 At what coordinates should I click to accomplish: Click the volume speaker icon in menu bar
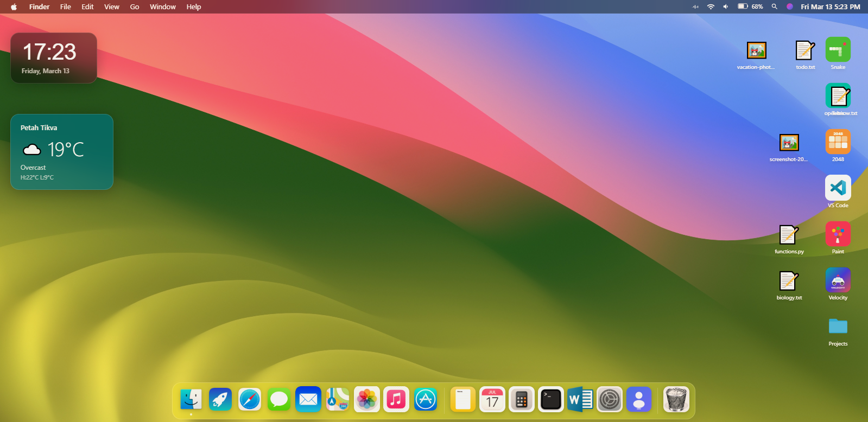[726, 7]
